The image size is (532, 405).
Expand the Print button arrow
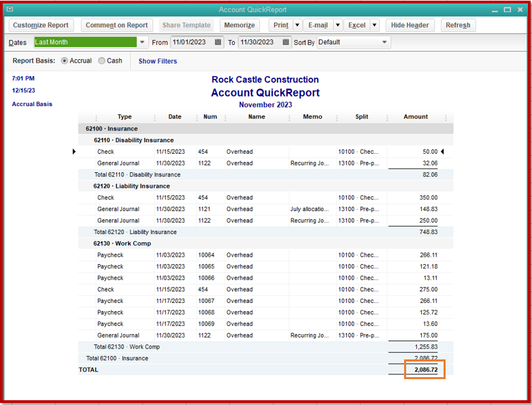tap(297, 25)
